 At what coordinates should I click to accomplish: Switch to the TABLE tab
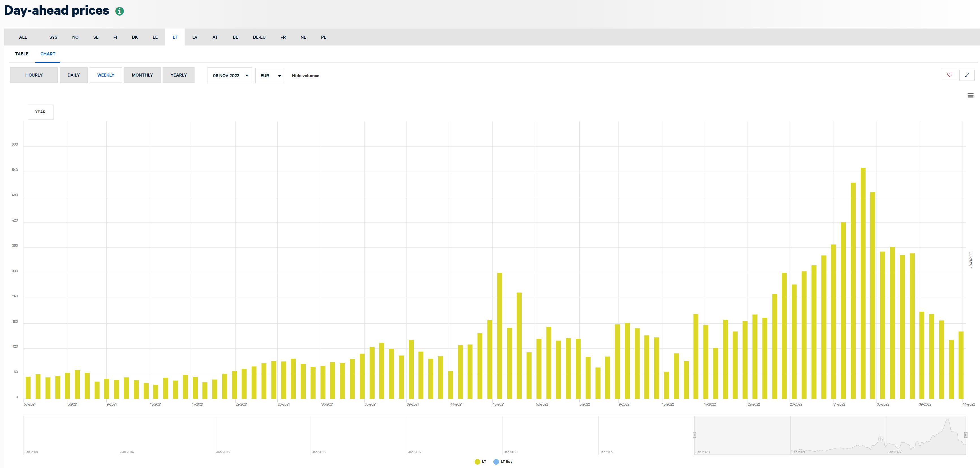(x=22, y=54)
